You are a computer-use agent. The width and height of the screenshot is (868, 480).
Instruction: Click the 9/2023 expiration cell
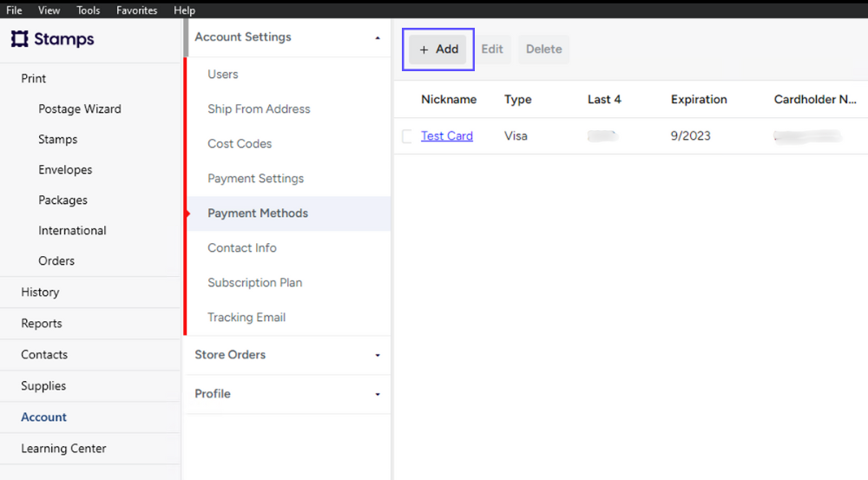coord(690,136)
